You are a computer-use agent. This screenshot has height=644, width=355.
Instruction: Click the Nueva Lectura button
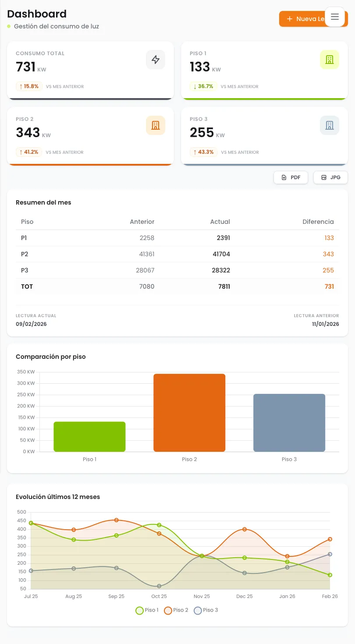(302, 19)
